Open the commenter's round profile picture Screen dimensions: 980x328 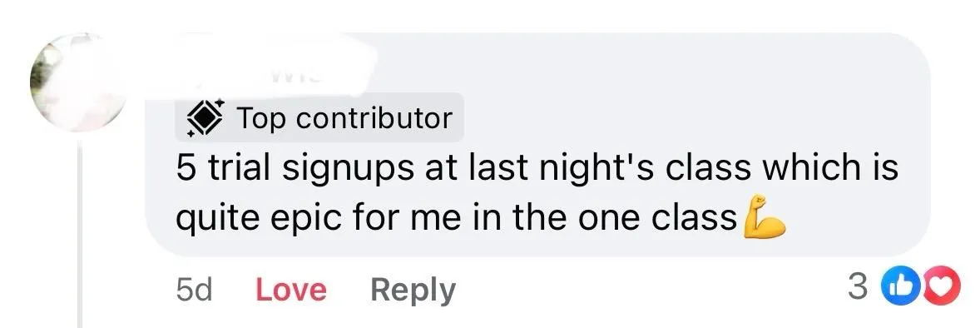pyautogui.click(x=77, y=82)
